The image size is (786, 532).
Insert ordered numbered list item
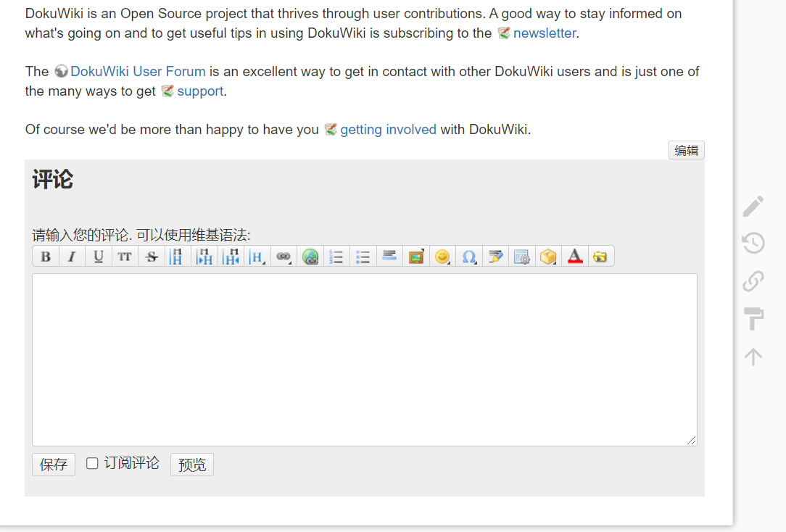point(336,257)
